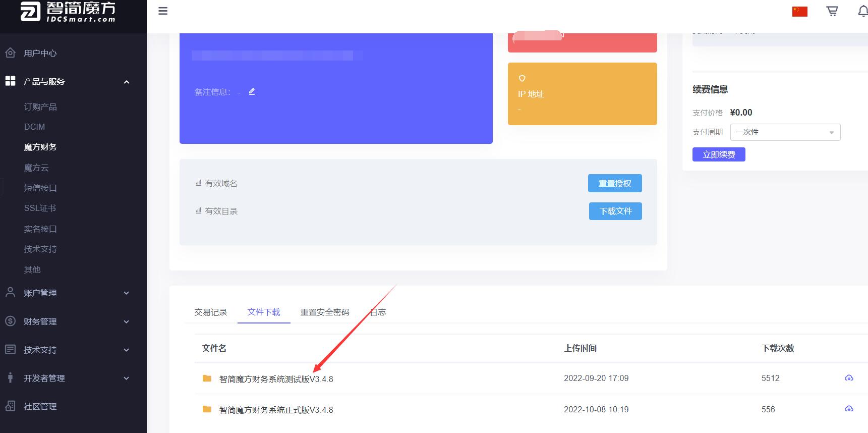
Task: Select 魔方财务 in sidebar
Action: click(40, 147)
